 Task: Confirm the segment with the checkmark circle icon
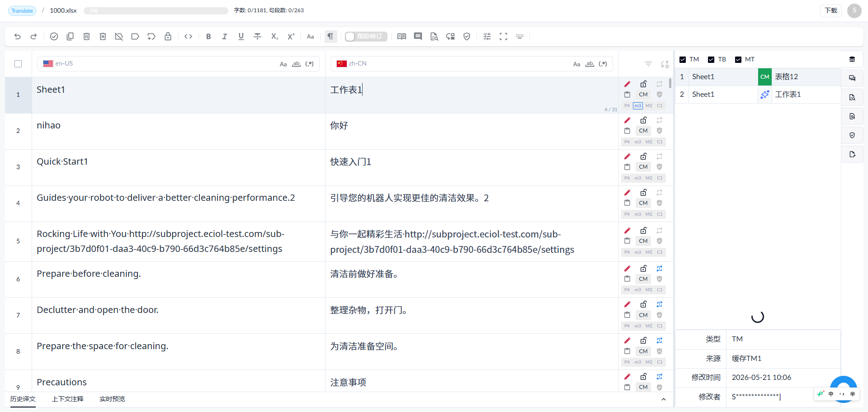pos(54,37)
